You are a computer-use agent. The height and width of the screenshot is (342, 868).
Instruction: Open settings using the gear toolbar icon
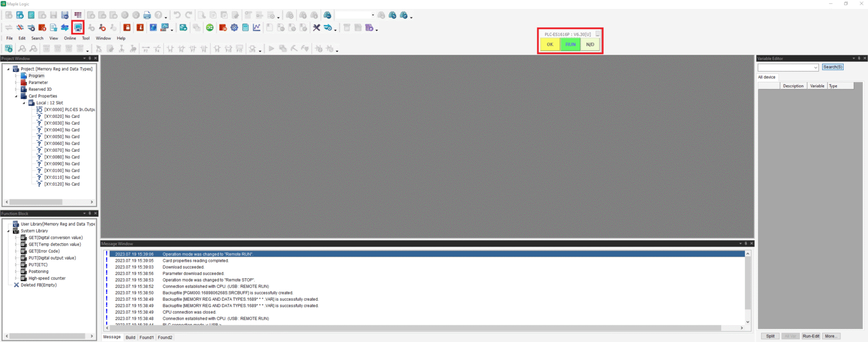[234, 27]
